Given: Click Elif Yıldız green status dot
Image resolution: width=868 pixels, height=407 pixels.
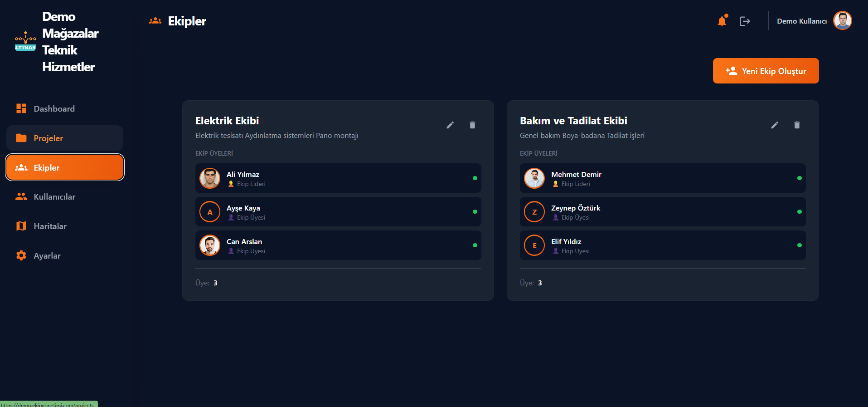Looking at the screenshot, I should pyautogui.click(x=800, y=245).
